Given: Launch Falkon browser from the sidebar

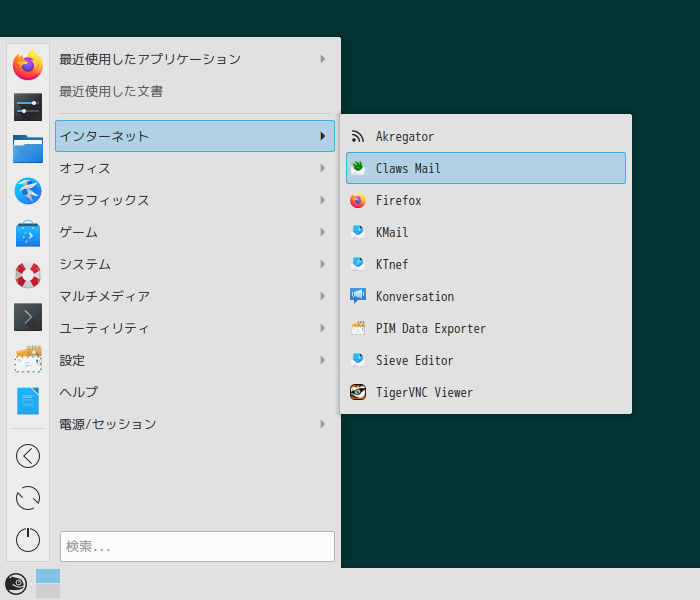Looking at the screenshot, I should [28, 191].
